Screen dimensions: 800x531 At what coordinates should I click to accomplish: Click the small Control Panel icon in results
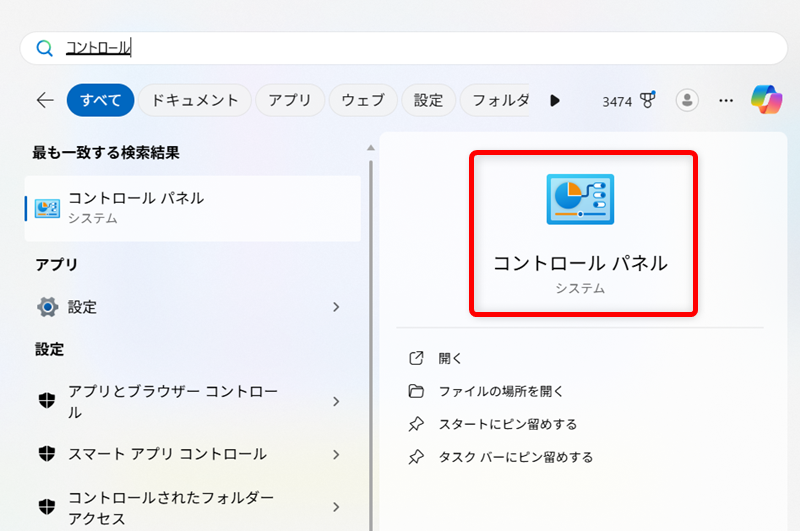47,208
